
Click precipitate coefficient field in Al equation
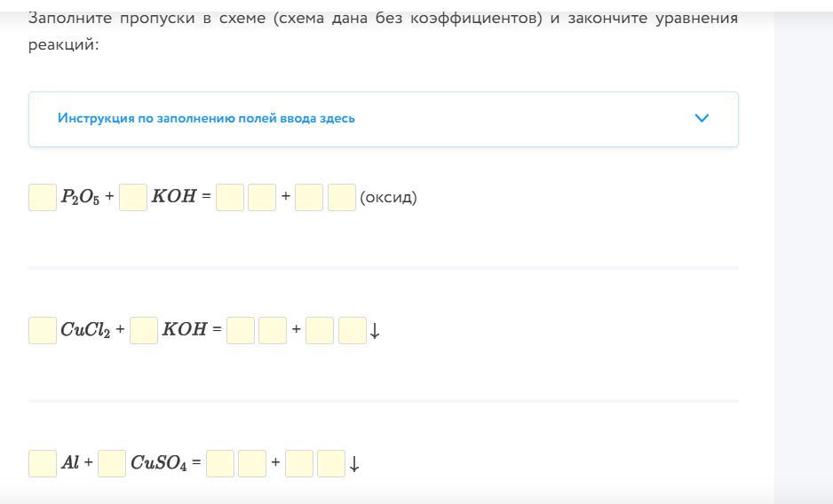(299, 464)
